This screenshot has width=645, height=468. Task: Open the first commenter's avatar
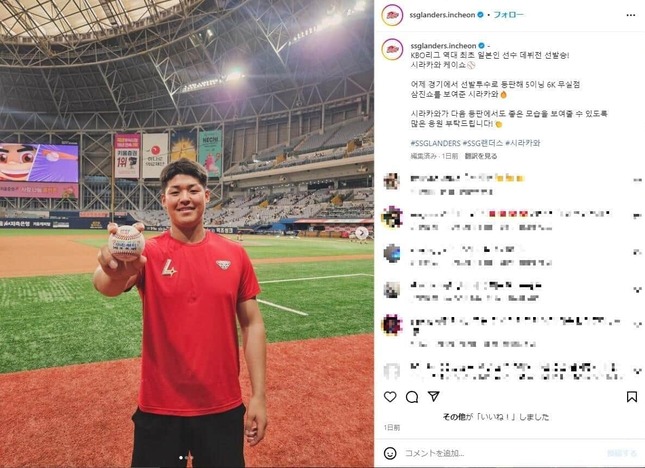coord(391,181)
